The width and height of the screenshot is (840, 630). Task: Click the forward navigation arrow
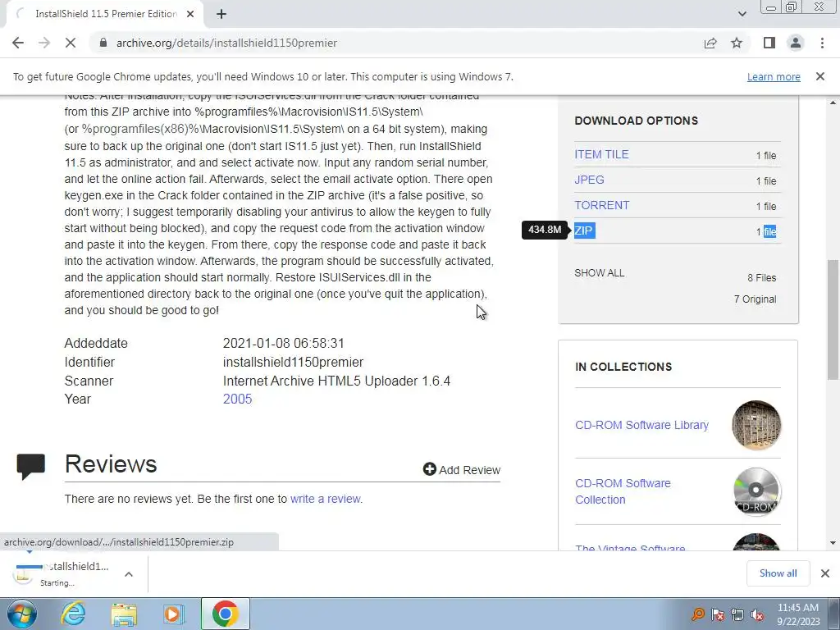(44, 43)
